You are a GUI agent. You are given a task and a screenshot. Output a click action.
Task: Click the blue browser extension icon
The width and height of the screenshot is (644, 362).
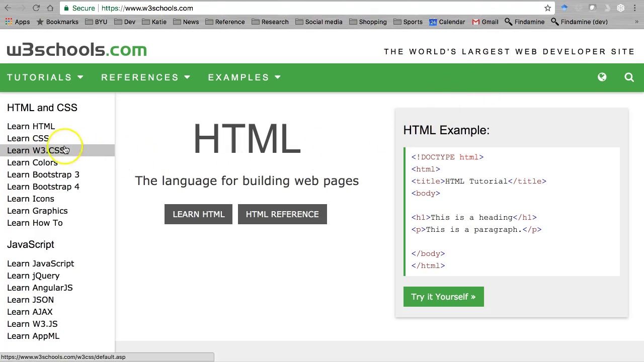pyautogui.click(x=564, y=8)
